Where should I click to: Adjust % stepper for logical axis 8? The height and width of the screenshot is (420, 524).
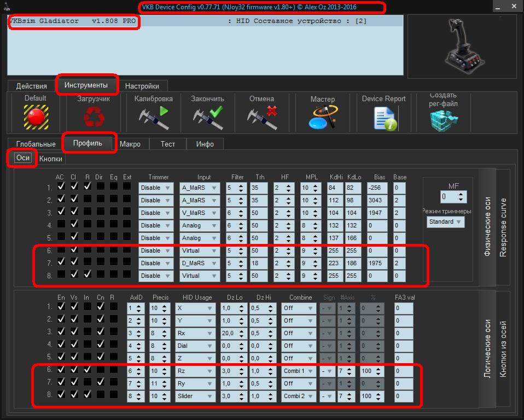click(x=379, y=396)
